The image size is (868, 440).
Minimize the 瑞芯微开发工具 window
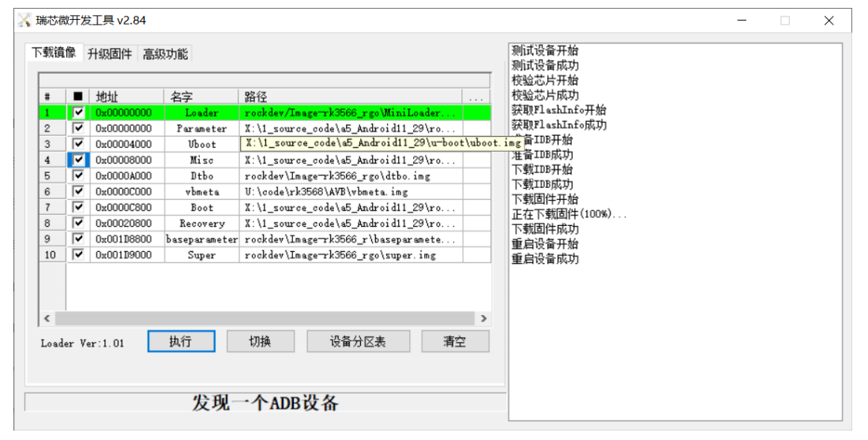(742, 21)
